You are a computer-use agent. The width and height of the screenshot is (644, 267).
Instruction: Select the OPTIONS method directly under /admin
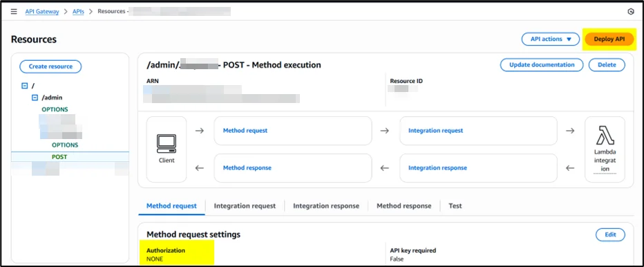pyautogui.click(x=55, y=109)
